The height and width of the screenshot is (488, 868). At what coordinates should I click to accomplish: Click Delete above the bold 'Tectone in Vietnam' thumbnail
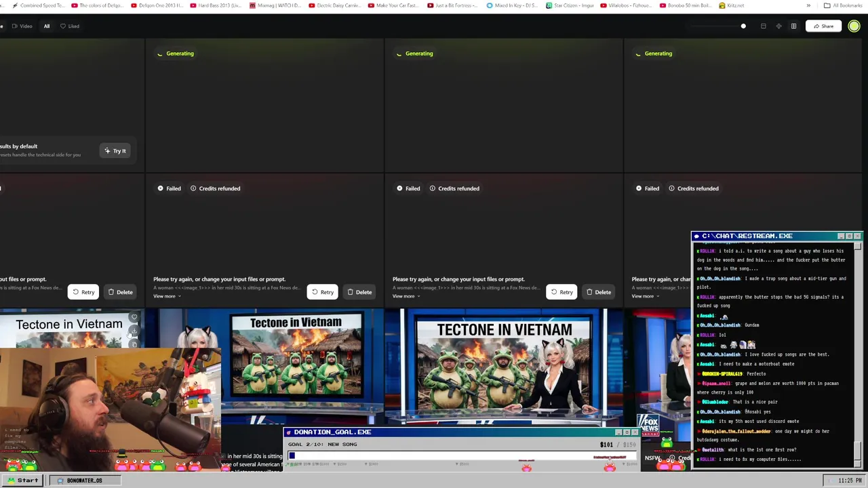(x=359, y=292)
